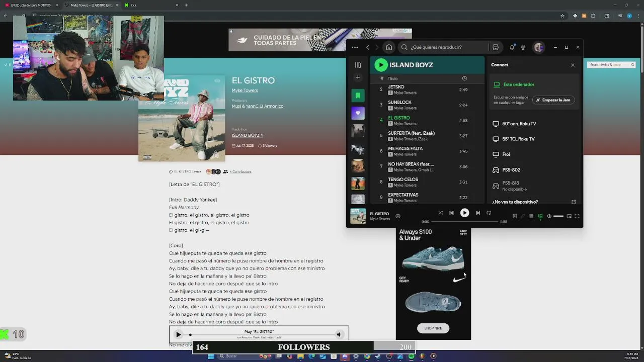
Task: Toggle repeat in Spotify player
Action: (x=489, y=213)
